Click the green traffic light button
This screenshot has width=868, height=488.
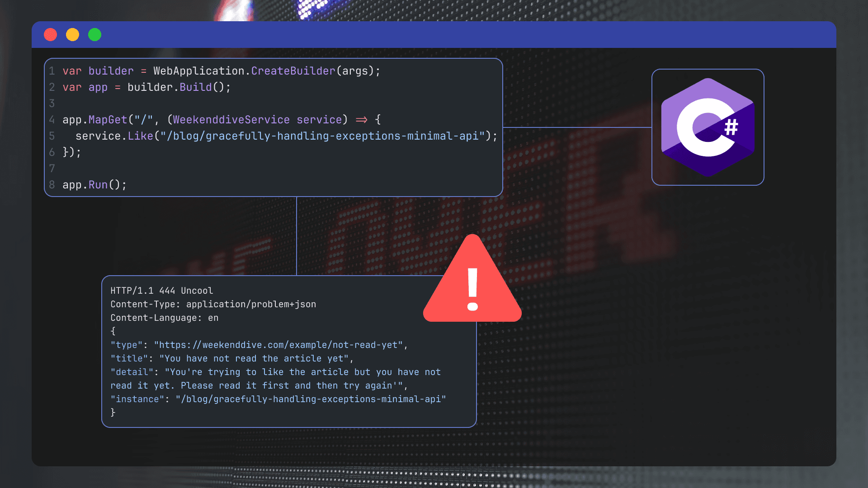tap(94, 34)
